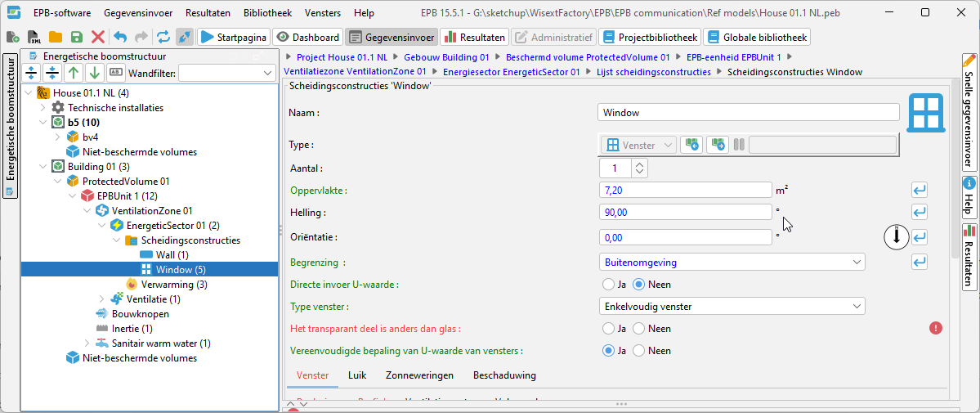The width and height of the screenshot is (980, 413).
Task: Click the Helling input field
Action: 685,212
